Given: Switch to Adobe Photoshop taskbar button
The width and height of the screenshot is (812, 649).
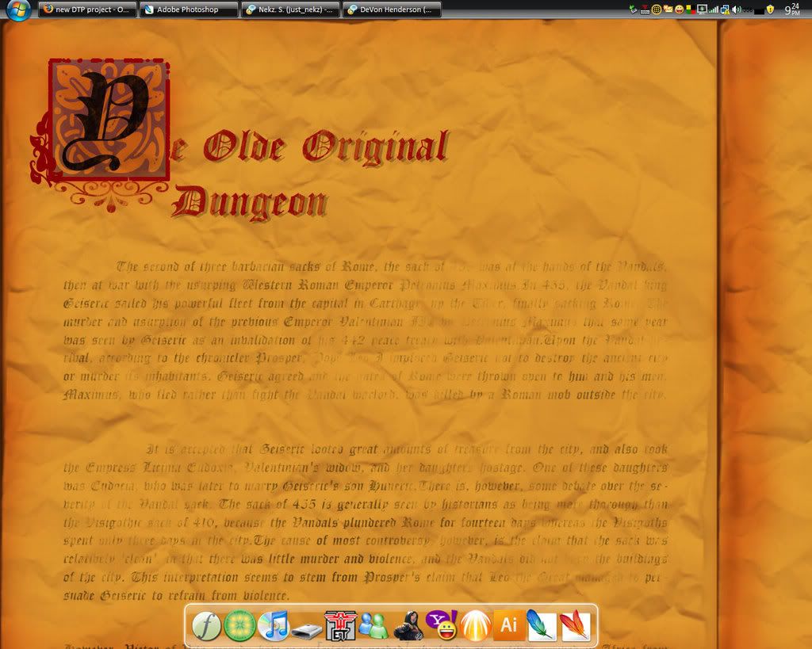Looking at the screenshot, I should 189,10.
